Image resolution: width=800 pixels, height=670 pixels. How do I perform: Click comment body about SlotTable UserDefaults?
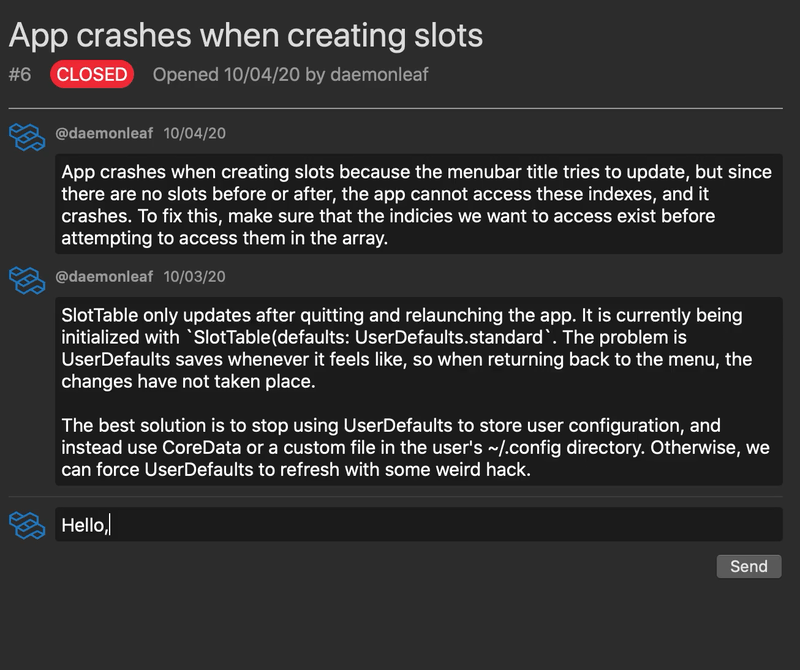418,391
